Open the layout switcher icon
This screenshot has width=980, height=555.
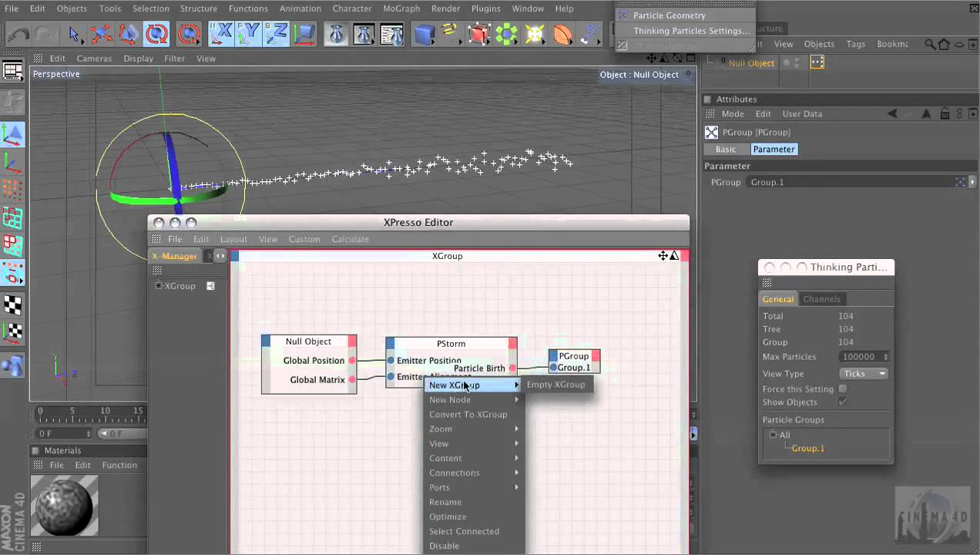coord(13,72)
